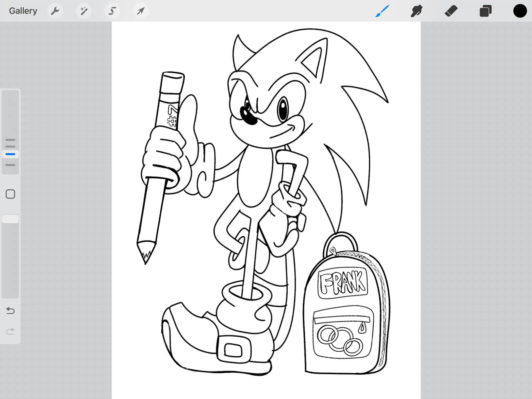Select the Eraser tool
The height and width of the screenshot is (399, 532).
(451, 11)
